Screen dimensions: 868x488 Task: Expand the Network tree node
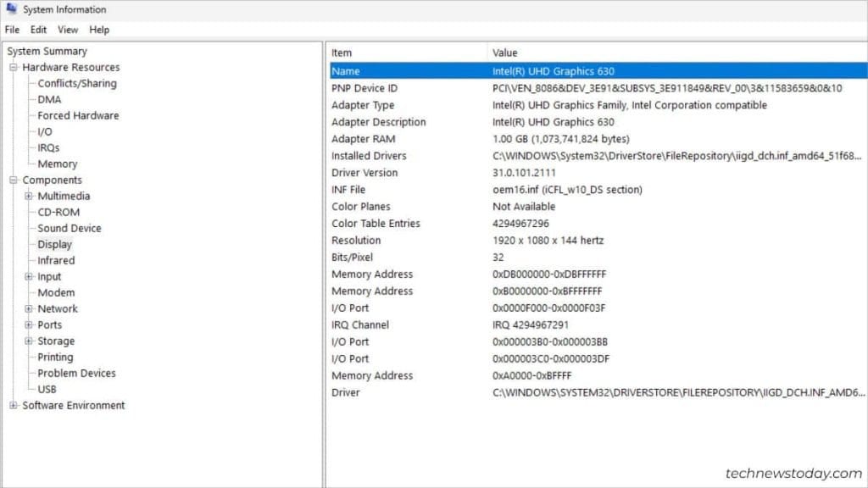pos(28,308)
